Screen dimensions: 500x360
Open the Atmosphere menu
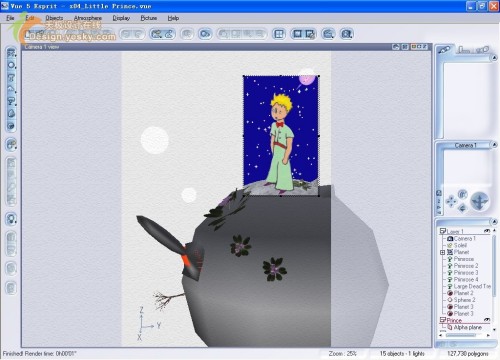pyautogui.click(x=88, y=18)
